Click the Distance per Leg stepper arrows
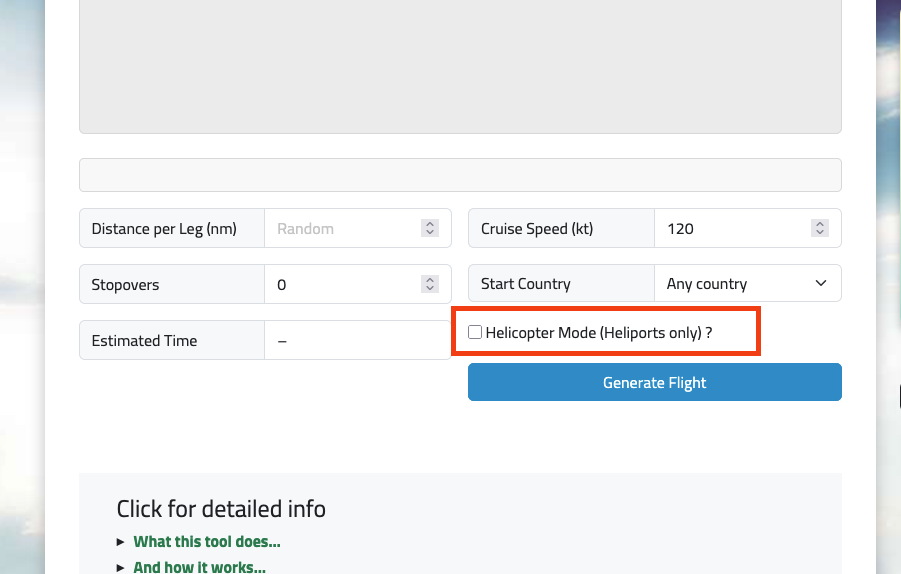This screenshot has height=574, width=901. 430,229
